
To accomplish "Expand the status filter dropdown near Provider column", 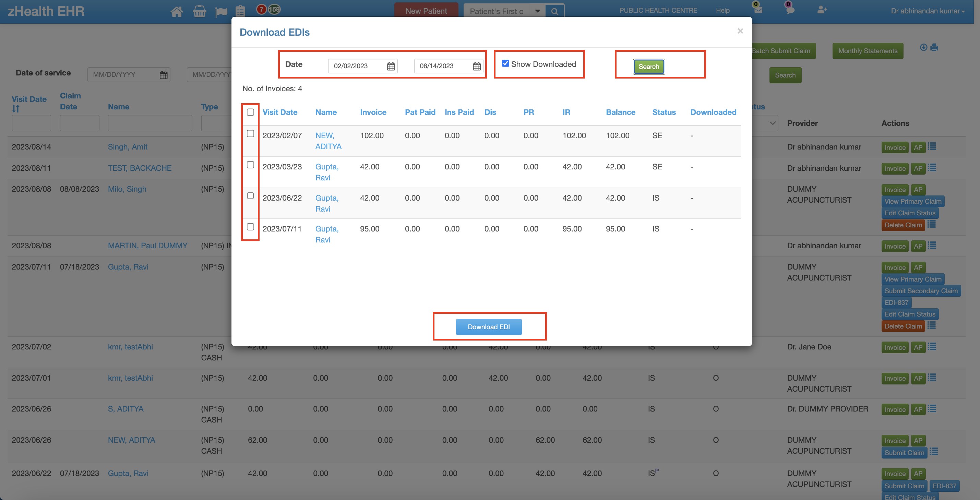I will click(773, 123).
